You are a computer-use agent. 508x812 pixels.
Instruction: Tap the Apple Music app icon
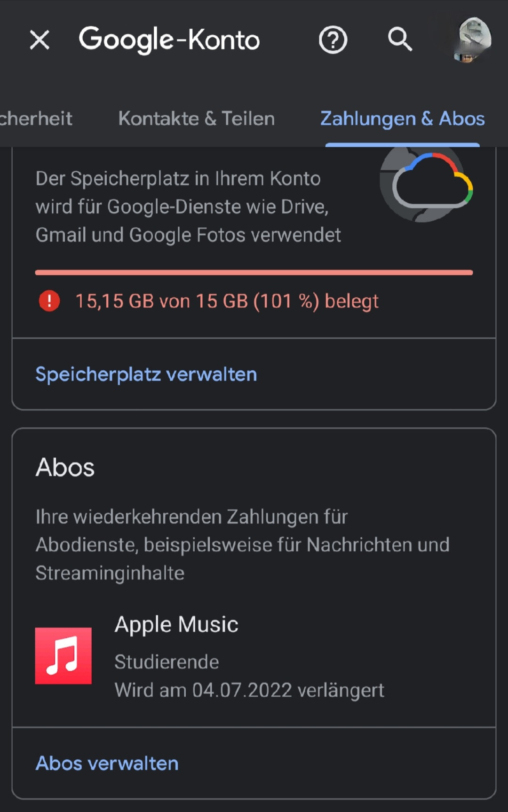click(x=63, y=656)
